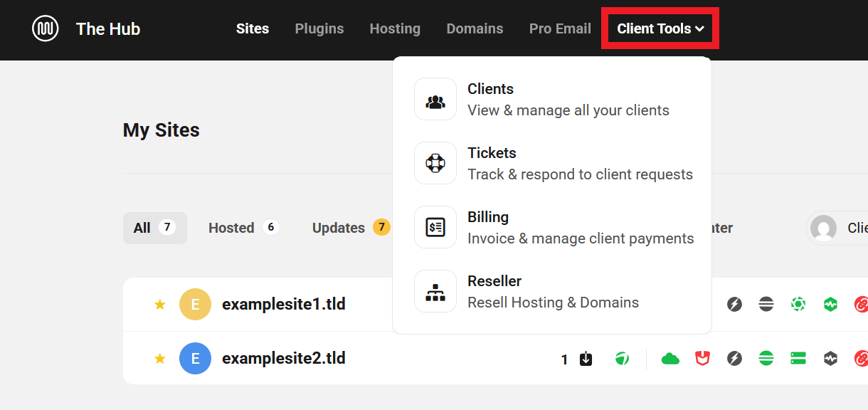Open Reseller hosting & domains
This screenshot has width=868, height=410.
click(x=552, y=291)
